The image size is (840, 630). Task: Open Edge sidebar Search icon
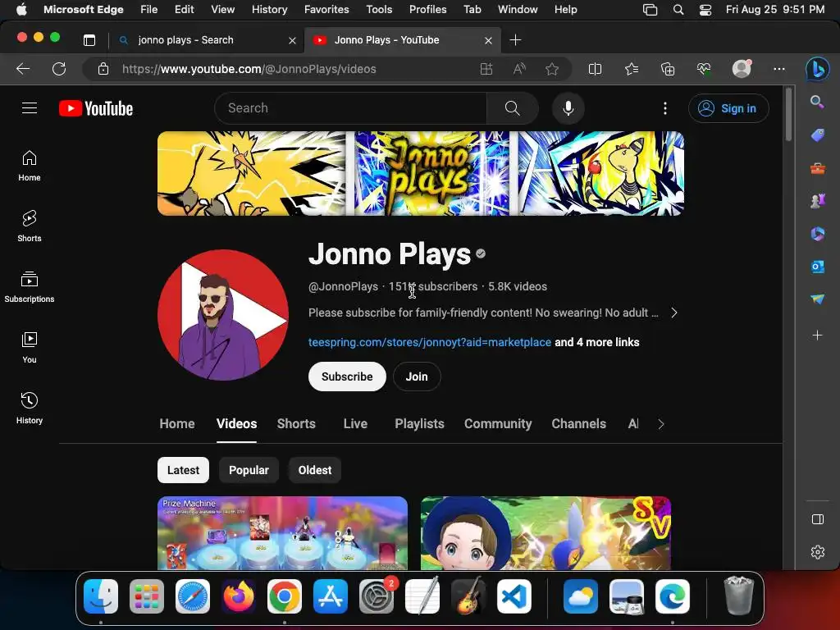pyautogui.click(x=817, y=102)
